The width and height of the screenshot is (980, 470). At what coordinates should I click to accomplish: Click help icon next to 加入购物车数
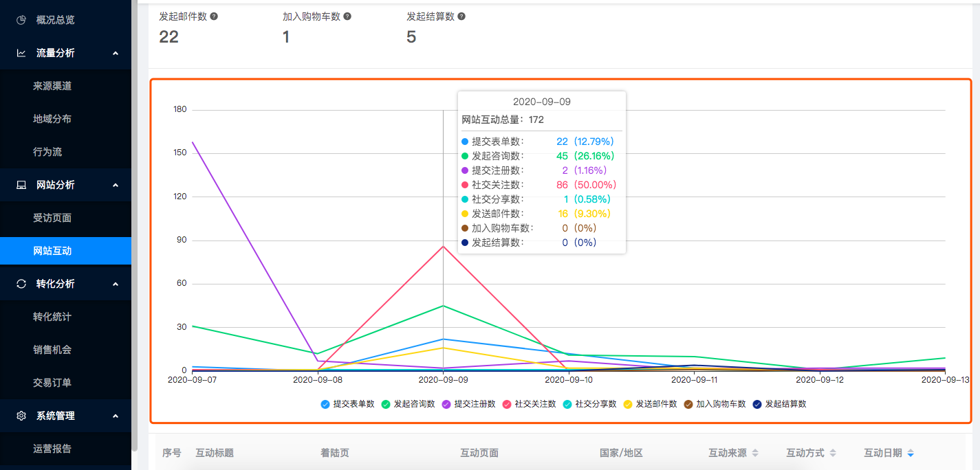(x=347, y=16)
